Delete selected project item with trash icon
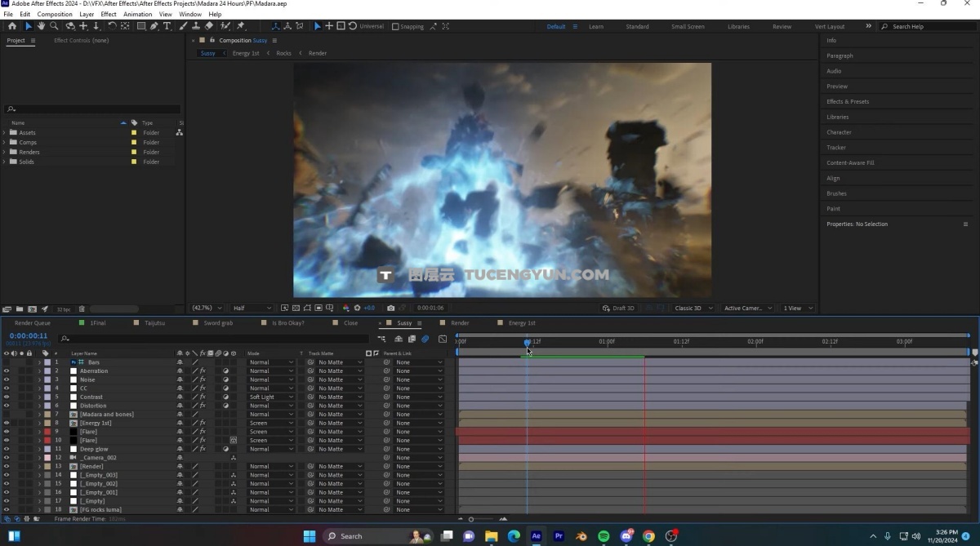This screenshot has height=546, width=980. (82, 309)
